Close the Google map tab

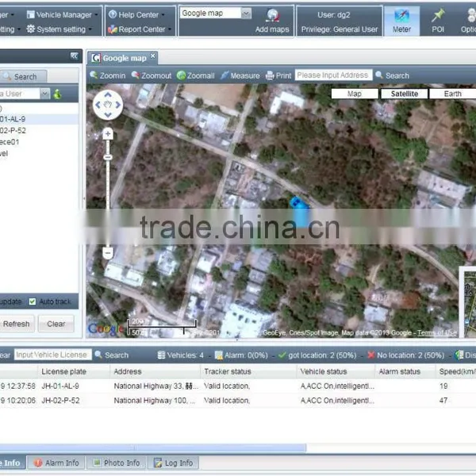point(153,56)
